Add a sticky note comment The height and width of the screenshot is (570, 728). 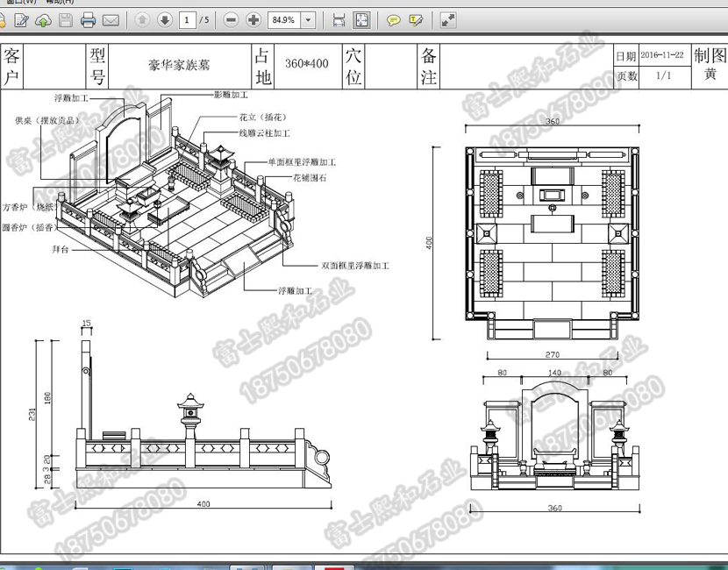pos(394,19)
